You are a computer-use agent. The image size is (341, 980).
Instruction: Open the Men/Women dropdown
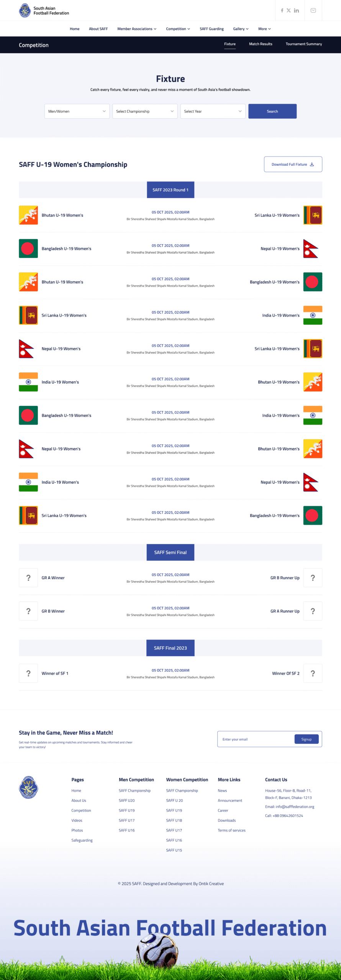tap(77, 111)
